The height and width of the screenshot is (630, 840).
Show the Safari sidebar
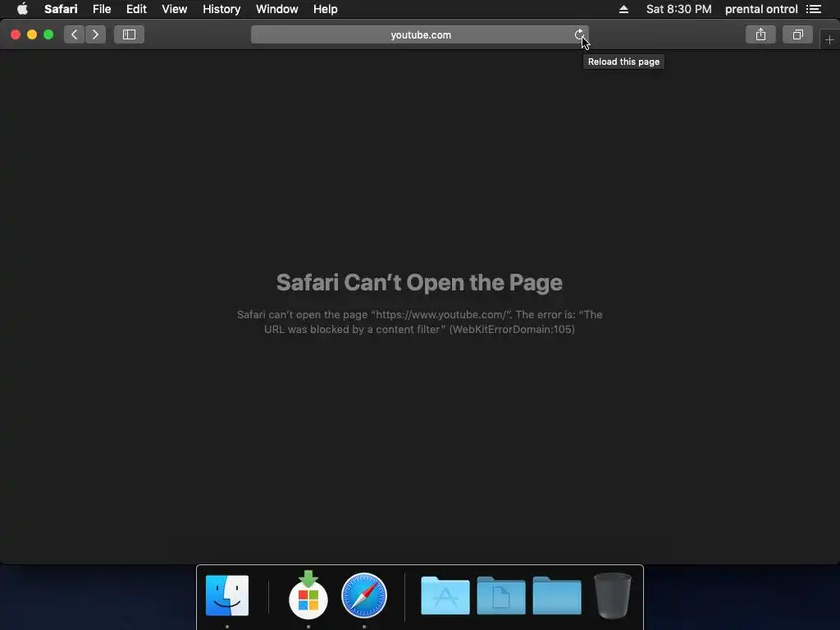pyautogui.click(x=129, y=34)
